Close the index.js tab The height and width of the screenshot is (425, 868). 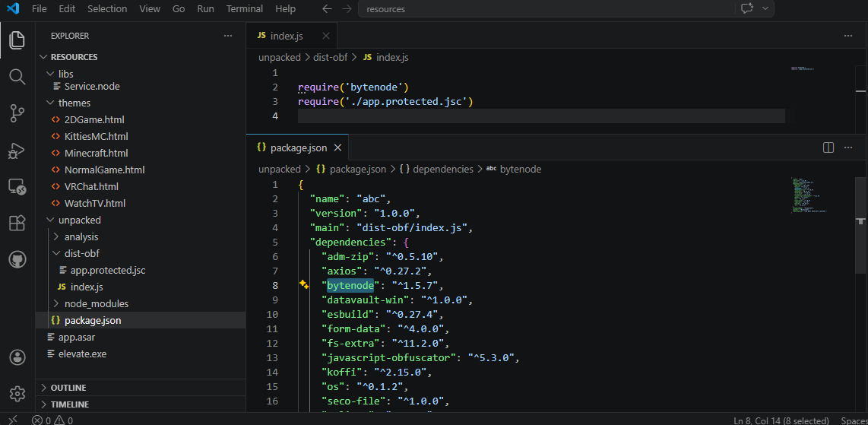pos(325,36)
